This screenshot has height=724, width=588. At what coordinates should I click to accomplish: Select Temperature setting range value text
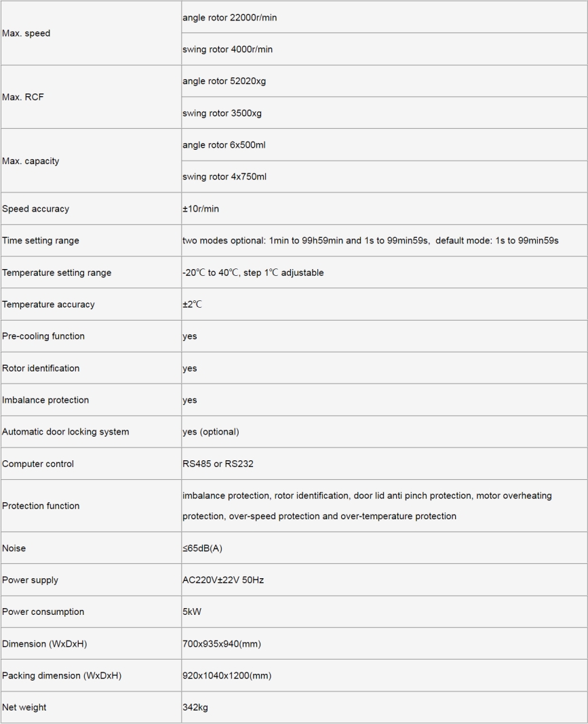253,273
